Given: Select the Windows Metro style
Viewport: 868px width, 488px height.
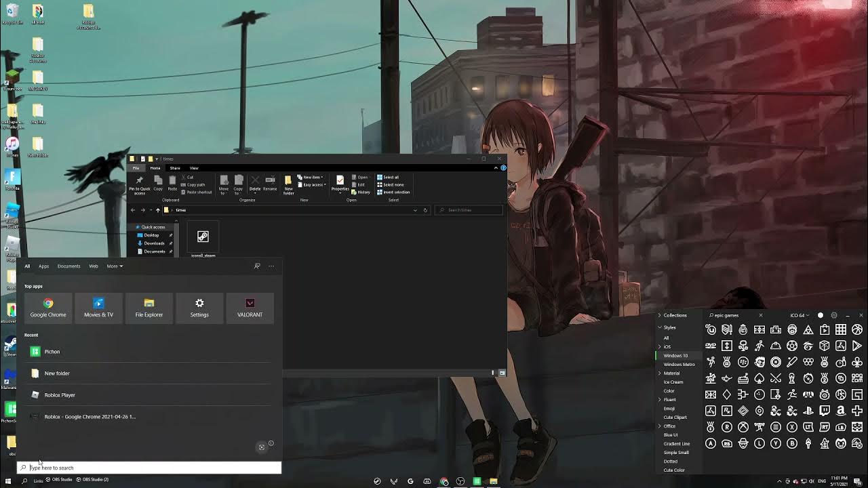Looking at the screenshot, I should point(679,364).
